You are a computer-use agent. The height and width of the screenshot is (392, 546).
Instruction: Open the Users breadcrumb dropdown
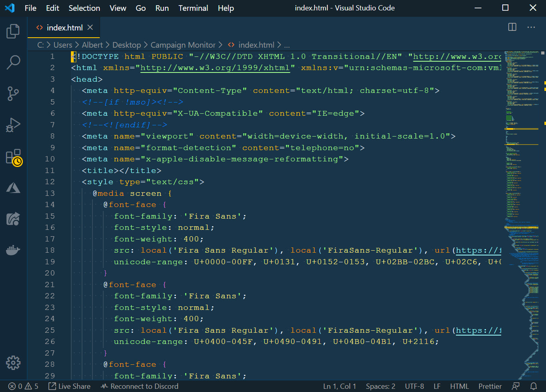click(63, 45)
